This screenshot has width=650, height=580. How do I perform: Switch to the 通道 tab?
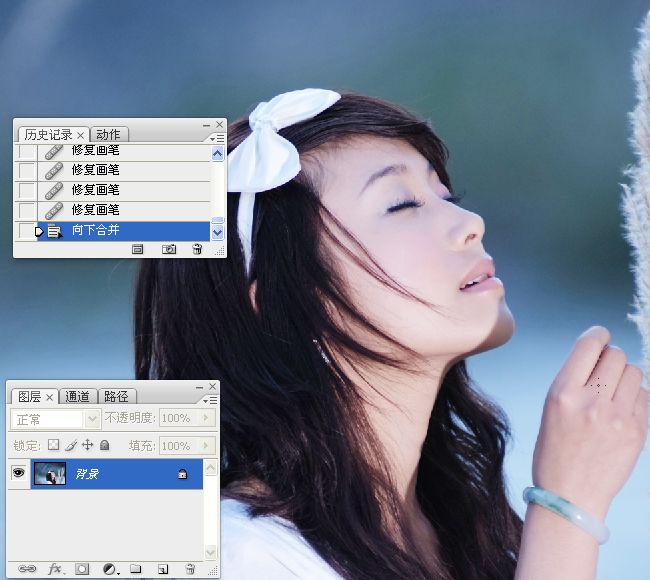(79, 396)
